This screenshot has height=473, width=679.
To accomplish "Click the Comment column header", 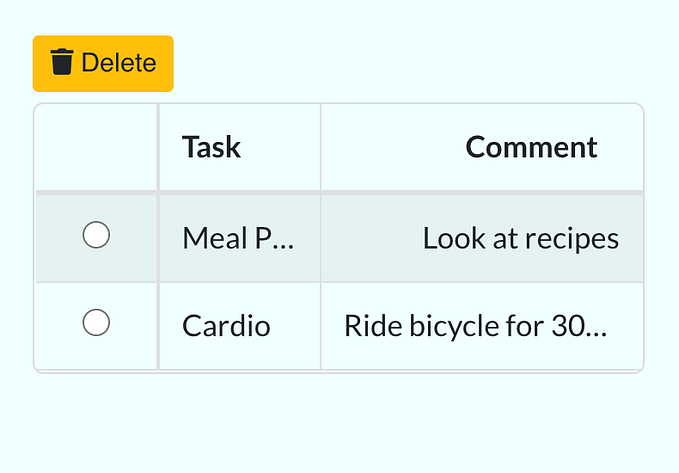I will pos(531,147).
